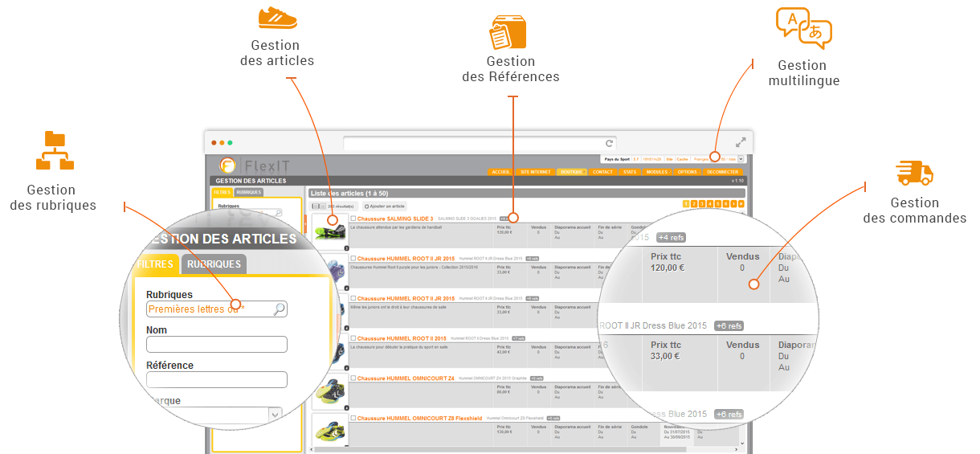Click the folder tree Gestion des rubriques icon
This screenshot has height=454, width=980.
point(55,150)
